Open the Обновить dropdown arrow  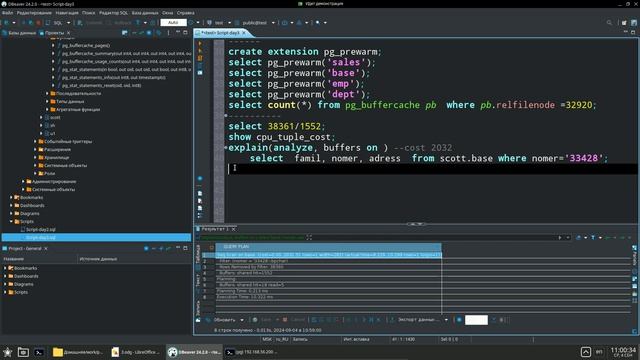tap(242, 320)
